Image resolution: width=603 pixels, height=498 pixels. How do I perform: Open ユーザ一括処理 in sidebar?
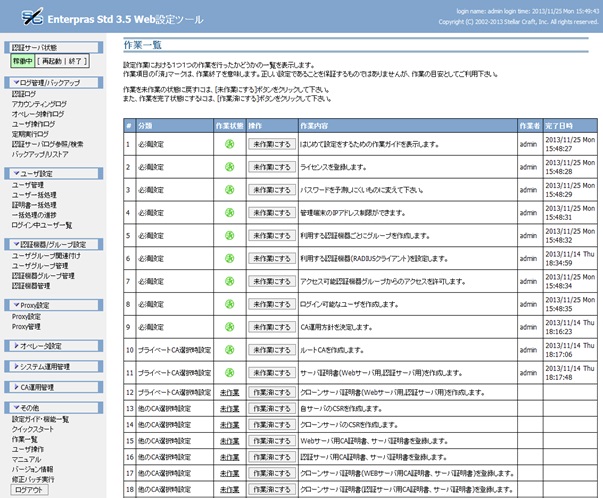pyautogui.click(x=34, y=195)
